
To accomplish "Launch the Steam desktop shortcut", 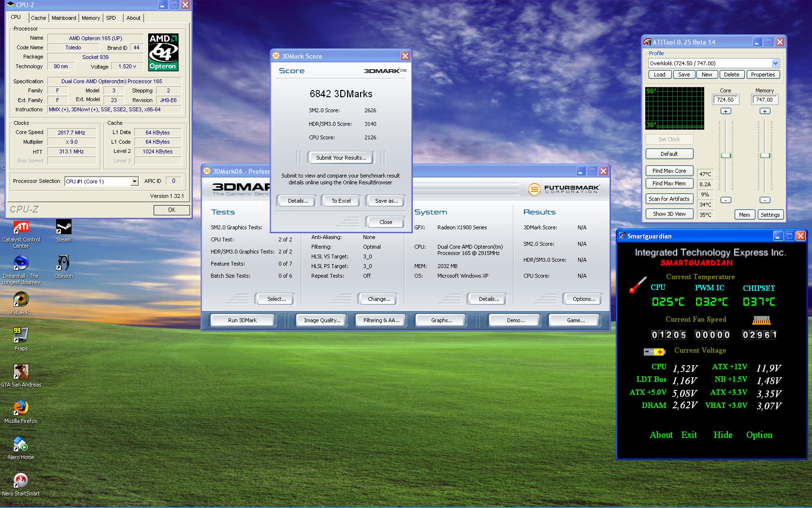I will (x=63, y=231).
